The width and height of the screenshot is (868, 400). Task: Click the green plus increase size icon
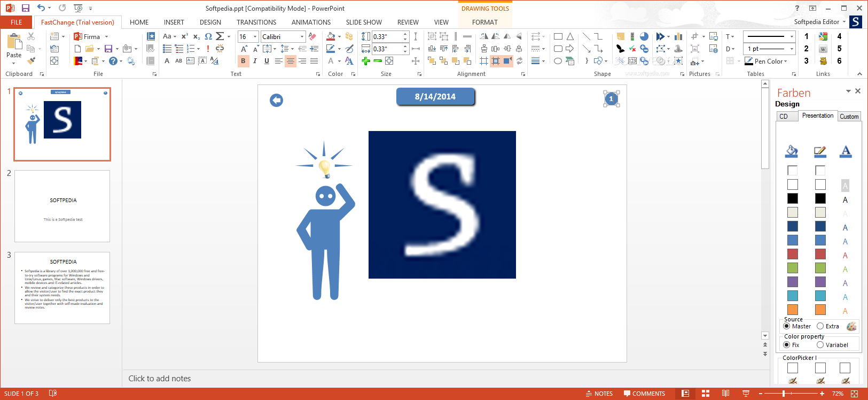[366, 61]
